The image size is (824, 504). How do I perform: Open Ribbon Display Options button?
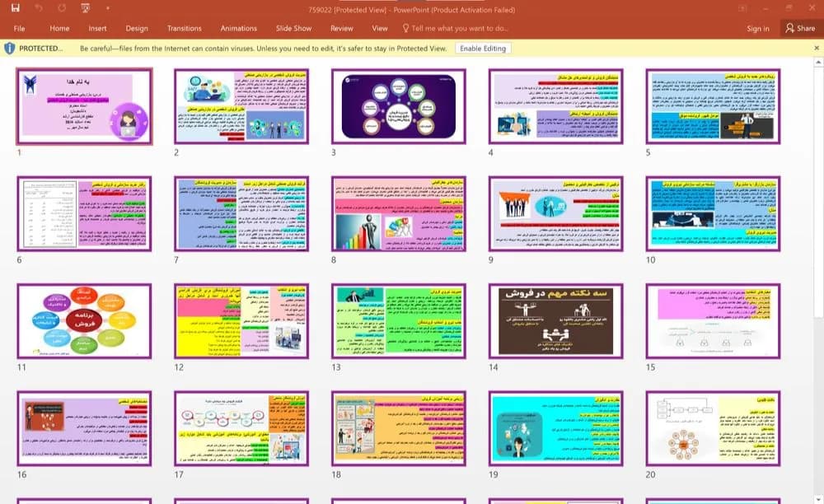point(742,8)
